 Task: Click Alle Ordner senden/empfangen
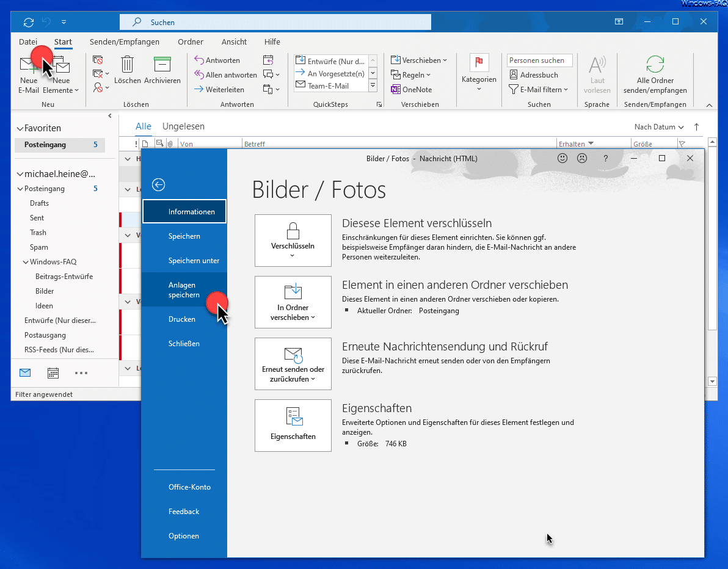coord(655,74)
